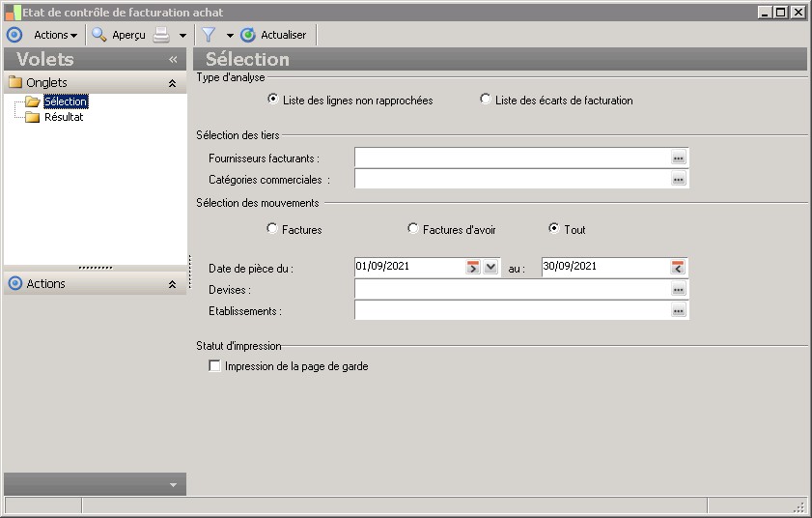This screenshot has width=812, height=518.
Task: Collapse the Onglets panel section
Action: coord(172,83)
